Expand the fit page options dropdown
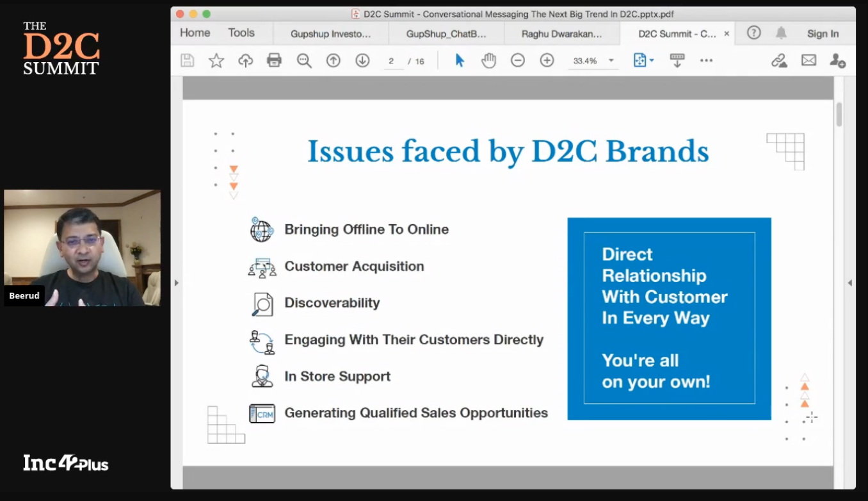The width and height of the screenshot is (868, 501). [x=652, y=60]
